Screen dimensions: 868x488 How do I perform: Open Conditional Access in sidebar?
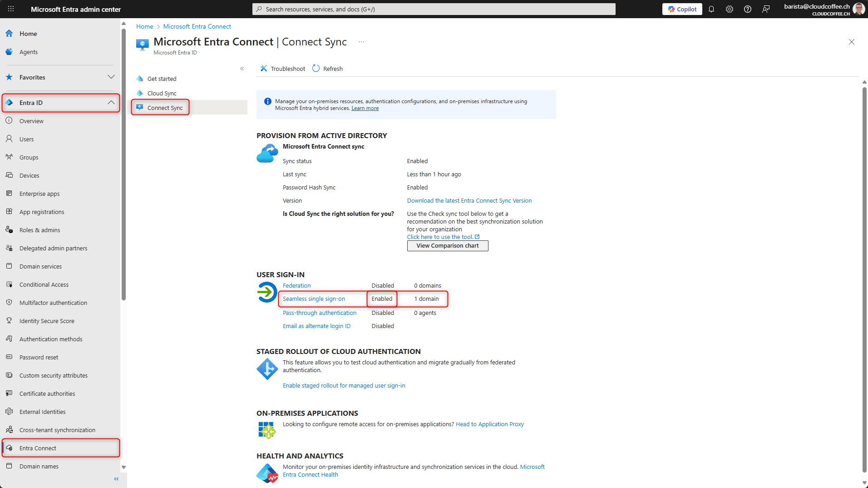pyautogui.click(x=44, y=284)
